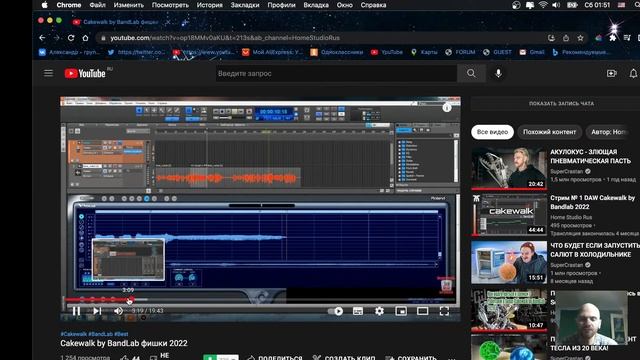Open the player settings gear
Image resolution: width=640 pixels, height=360 pixels.
(x=380, y=311)
